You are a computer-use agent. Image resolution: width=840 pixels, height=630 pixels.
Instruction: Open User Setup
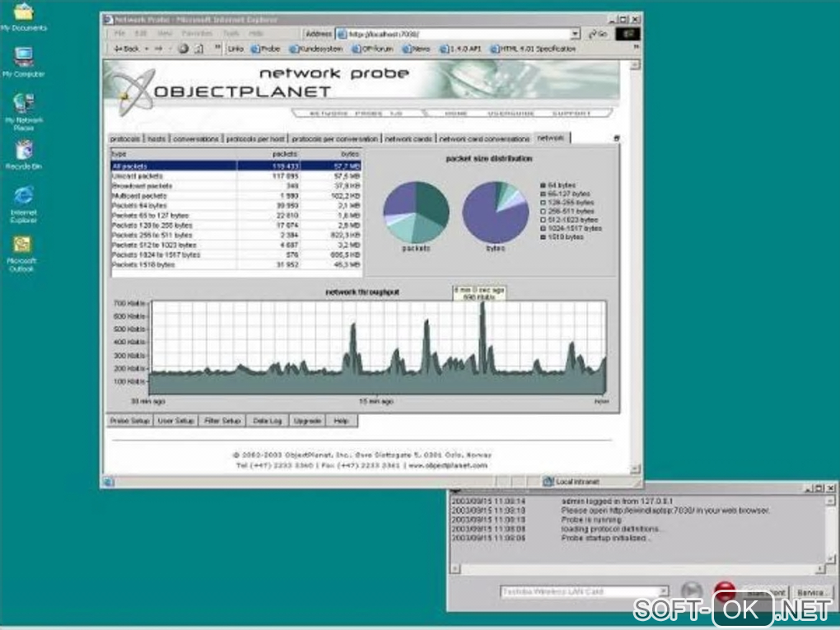pos(175,421)
